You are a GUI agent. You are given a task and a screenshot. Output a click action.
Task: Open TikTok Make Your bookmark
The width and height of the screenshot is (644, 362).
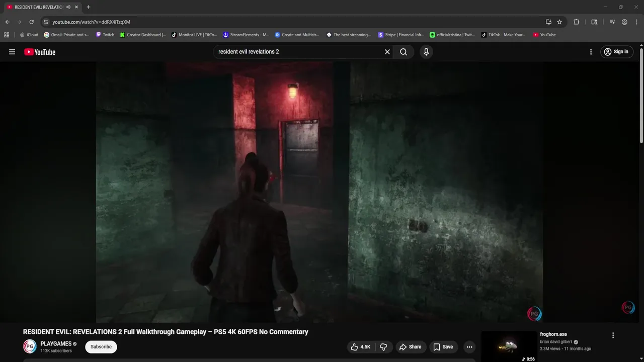click(x=504, y=35)
